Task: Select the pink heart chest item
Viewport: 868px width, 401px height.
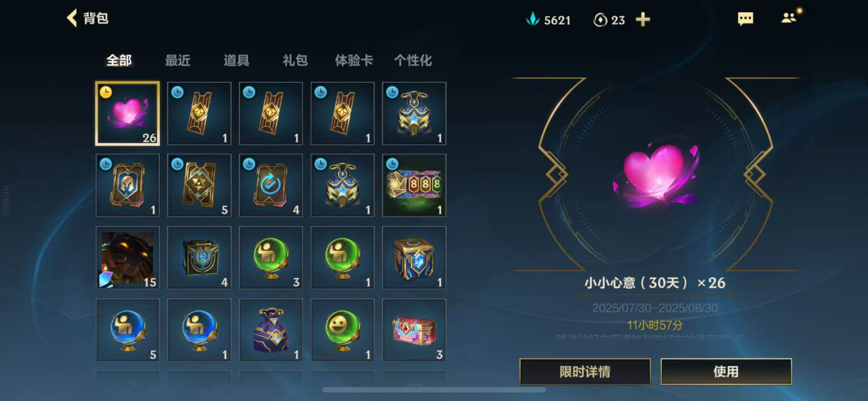Action: click(414, 330)
